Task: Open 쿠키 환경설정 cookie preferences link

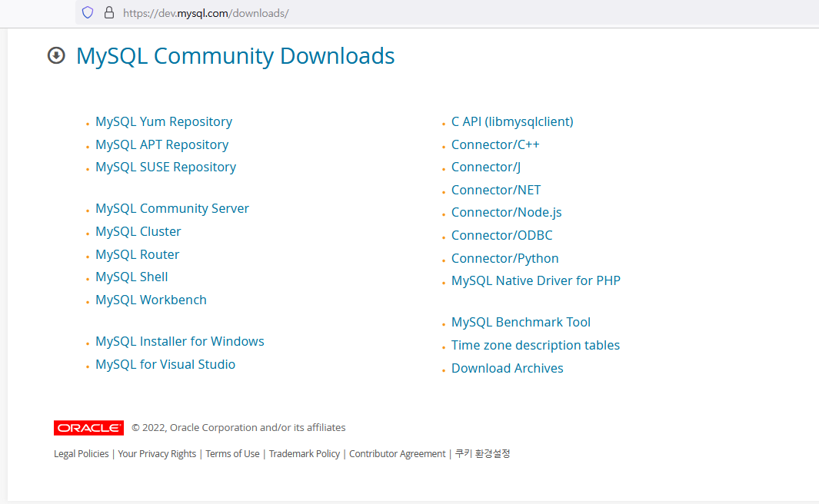Action: pos(482,454)
